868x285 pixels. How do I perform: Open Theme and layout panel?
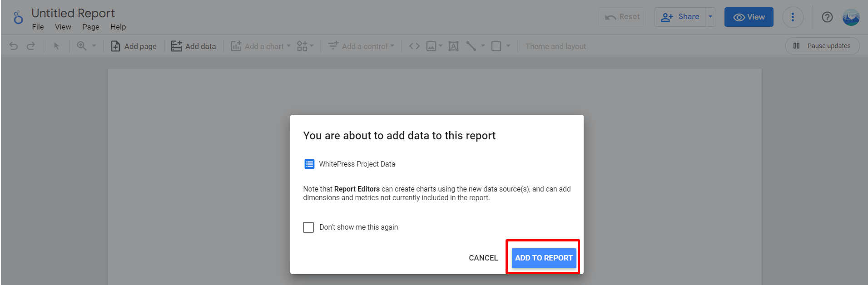coord(556,46)
